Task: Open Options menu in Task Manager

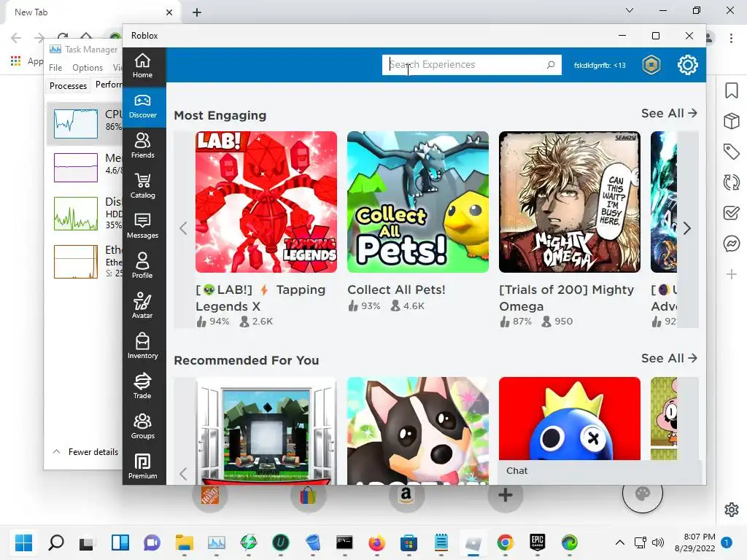Action: pos(88,68)
